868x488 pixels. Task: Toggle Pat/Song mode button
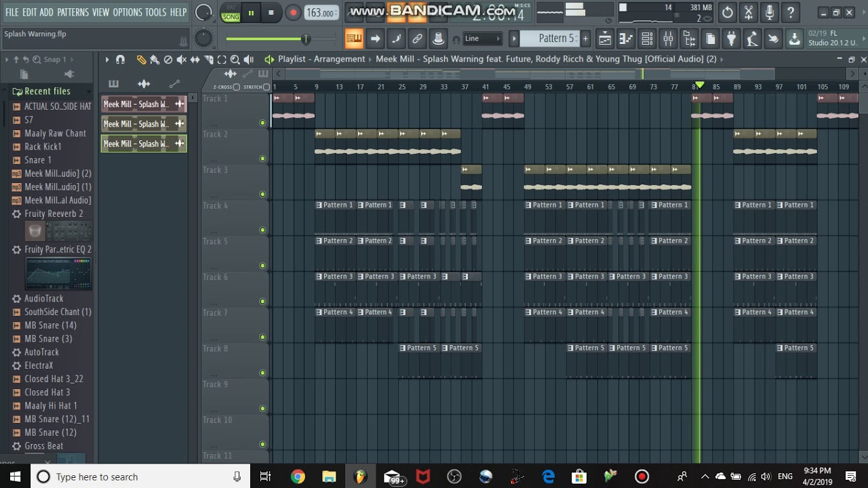coord(231,12)
